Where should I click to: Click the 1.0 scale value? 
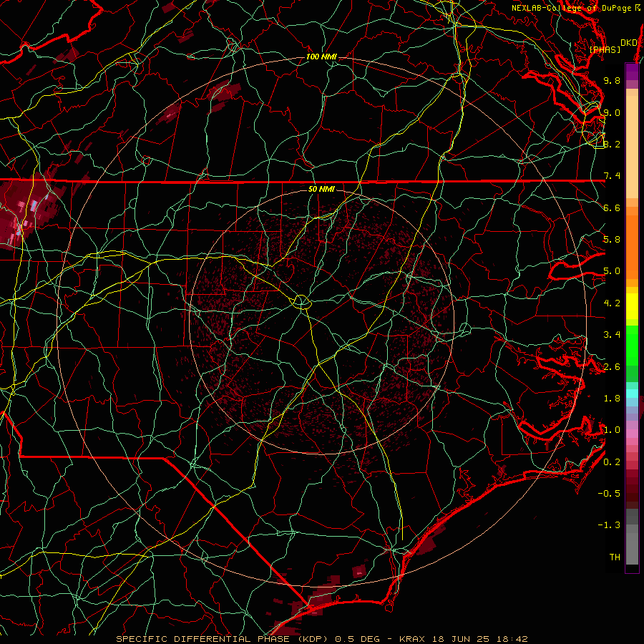point(612,430)
